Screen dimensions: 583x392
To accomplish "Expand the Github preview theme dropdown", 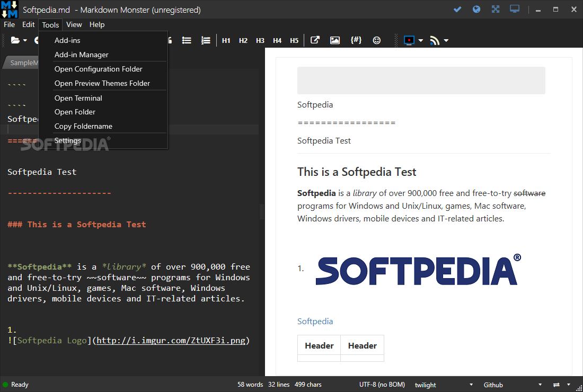I will click(540, 385).
